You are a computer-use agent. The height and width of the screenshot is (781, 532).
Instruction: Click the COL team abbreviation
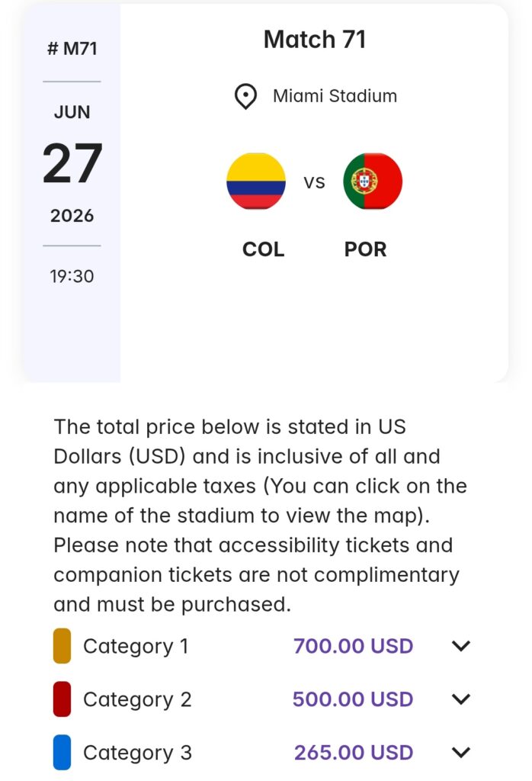263,249
